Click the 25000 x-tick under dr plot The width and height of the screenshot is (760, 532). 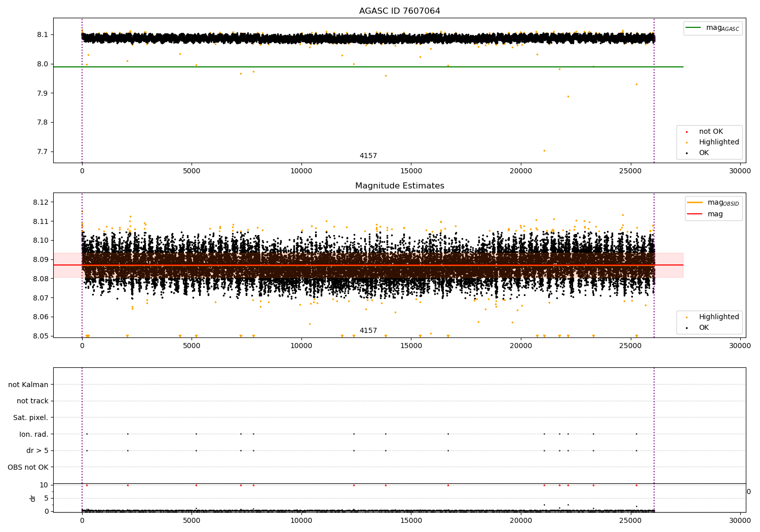coord(630,520)
